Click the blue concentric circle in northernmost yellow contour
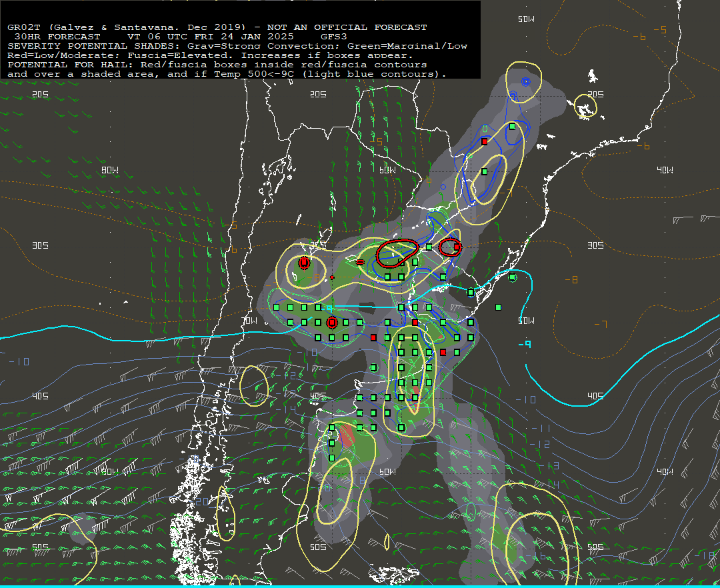 [526, 82]
